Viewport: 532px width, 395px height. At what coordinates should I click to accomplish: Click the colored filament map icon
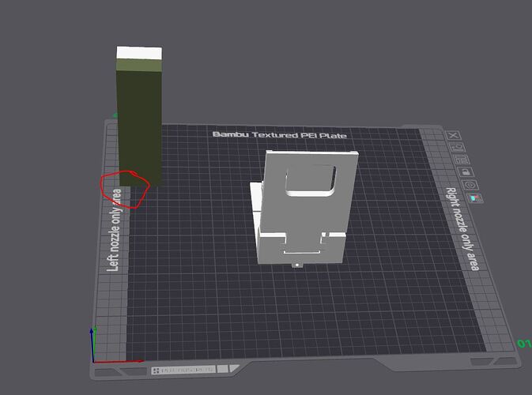point(475,198)
